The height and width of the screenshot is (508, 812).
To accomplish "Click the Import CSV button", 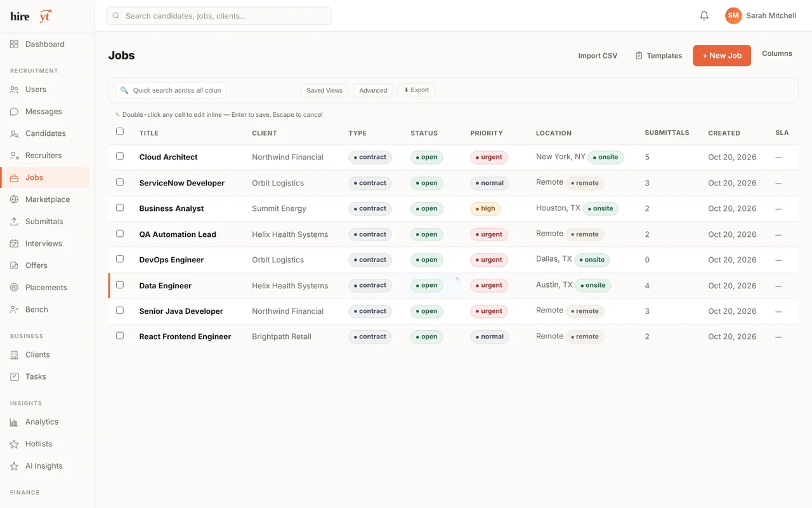I will tap(598, 56).
